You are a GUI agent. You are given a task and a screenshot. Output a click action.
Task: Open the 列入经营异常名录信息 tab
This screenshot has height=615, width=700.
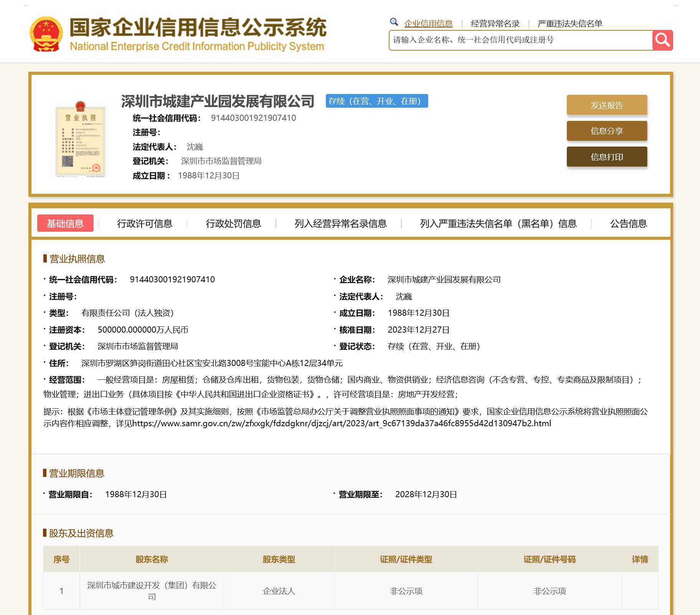click(x=340, y=223)
